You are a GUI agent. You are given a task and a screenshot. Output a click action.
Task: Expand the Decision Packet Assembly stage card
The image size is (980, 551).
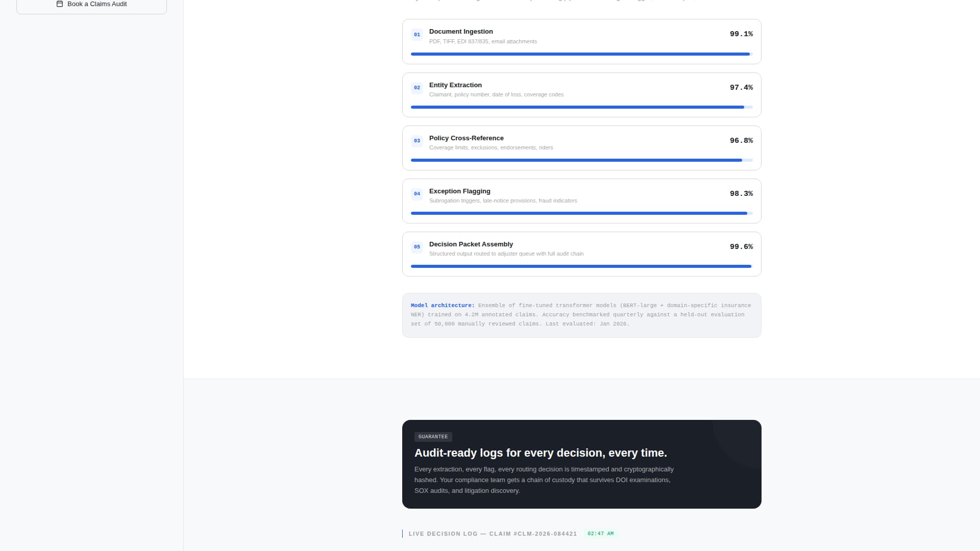[x=581, y=254]
